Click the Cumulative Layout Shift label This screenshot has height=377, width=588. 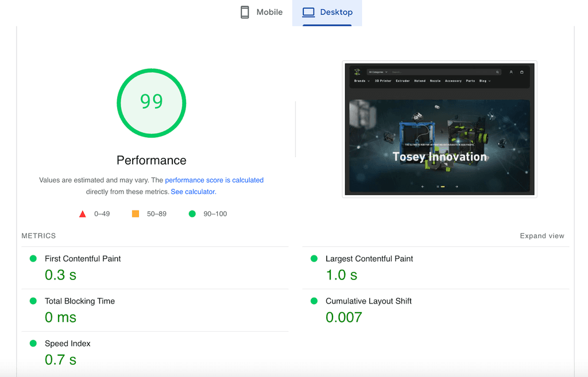coord(368,301)
